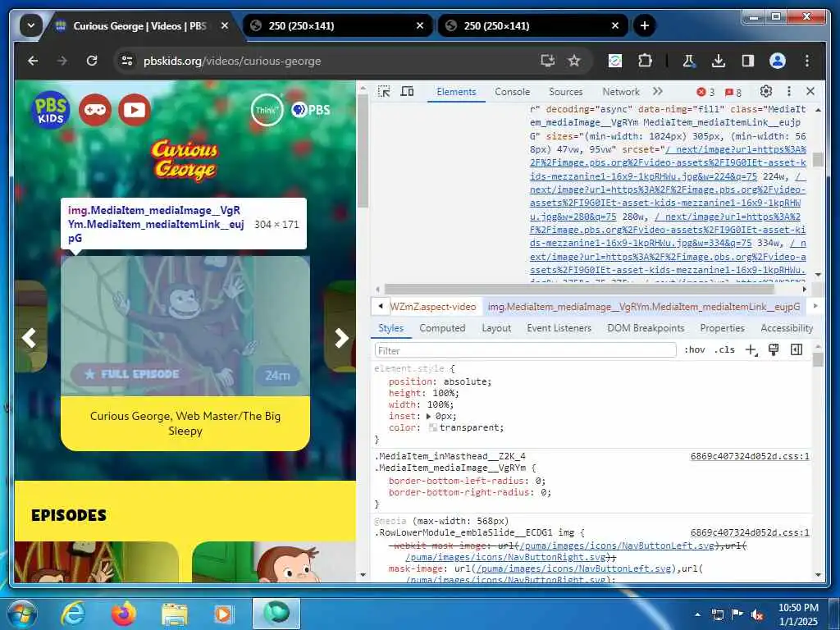Screen dimensions: 840x630
Task: Expand more DevTools tabs chevron
Action: 658,92
